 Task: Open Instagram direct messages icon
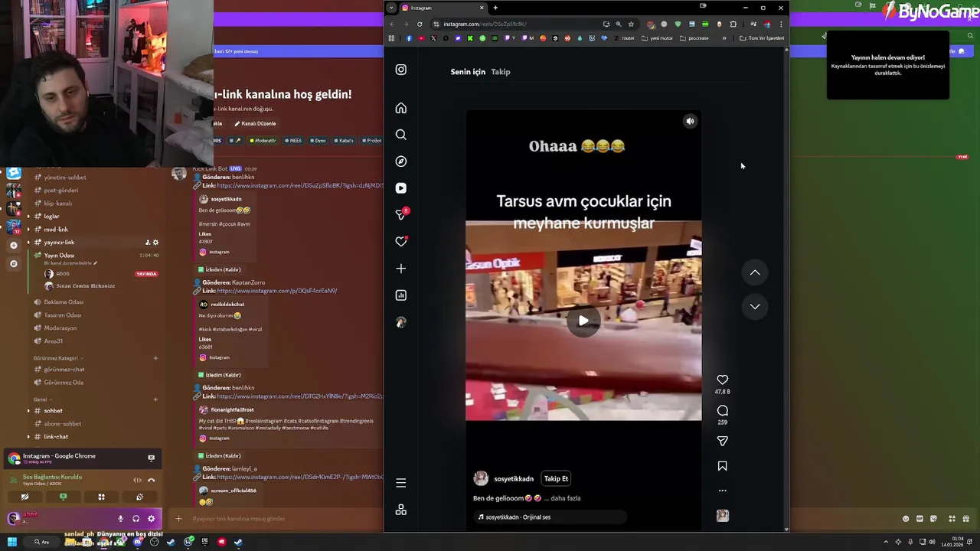(x=400, y=215)
